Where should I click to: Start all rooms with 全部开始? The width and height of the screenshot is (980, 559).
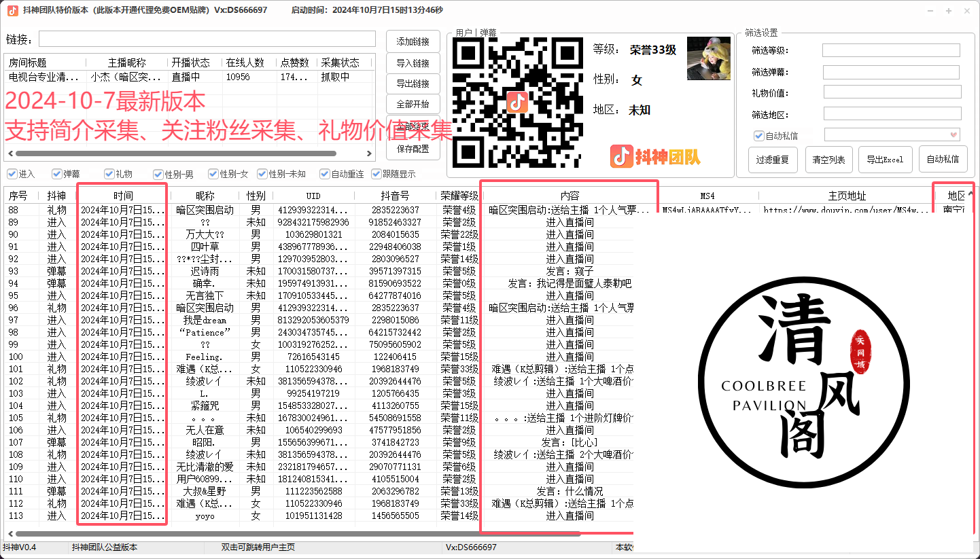[413, 105]
